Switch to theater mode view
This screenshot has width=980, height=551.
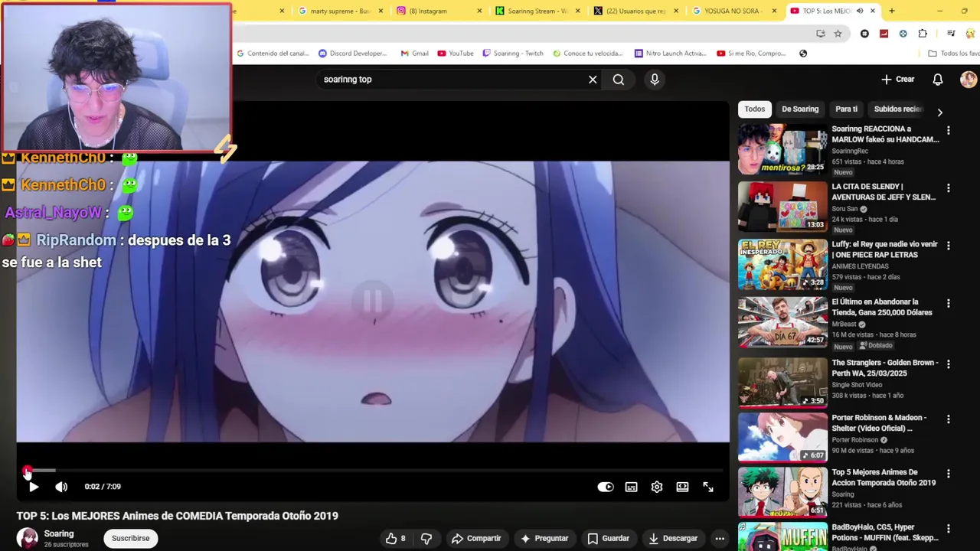click(x=682, y=487)
